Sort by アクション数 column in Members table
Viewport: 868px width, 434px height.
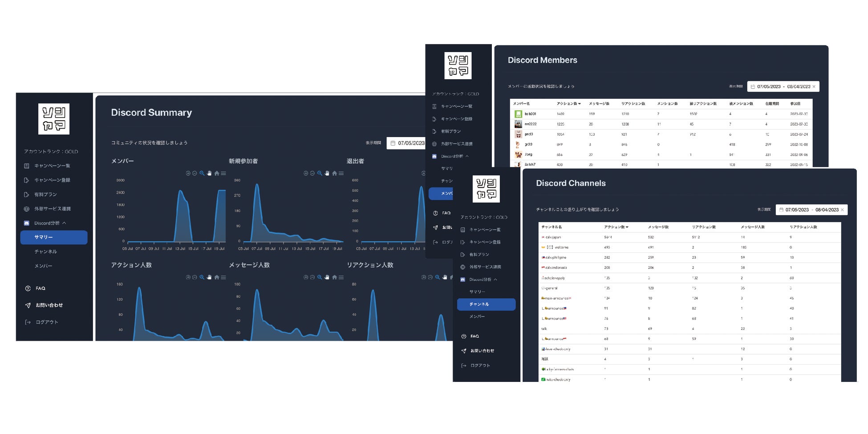(568, 104)
